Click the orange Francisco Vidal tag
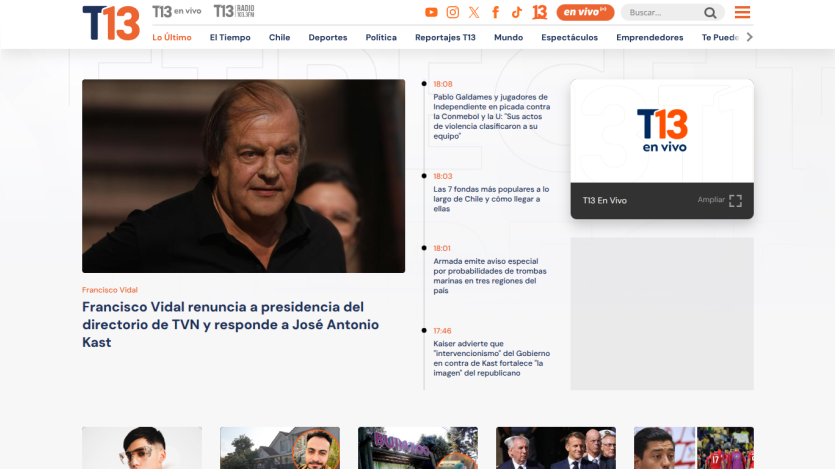The image size is (835, 469). point(110,290)
